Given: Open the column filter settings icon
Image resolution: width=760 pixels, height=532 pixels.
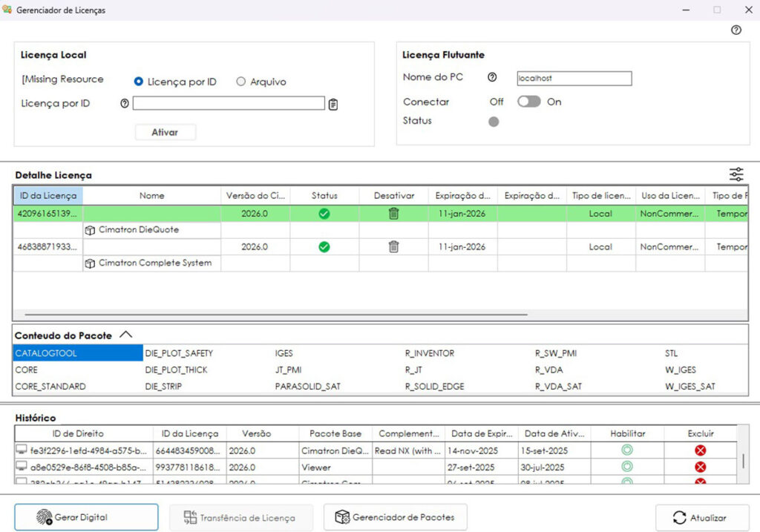Looking at the screenshot, I should pos(736,174).
